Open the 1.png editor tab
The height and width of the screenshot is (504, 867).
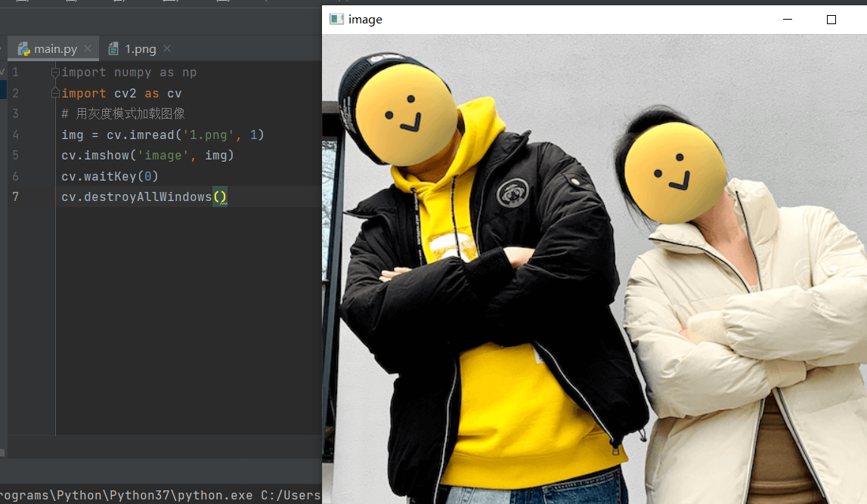click(x=140, y=48)
